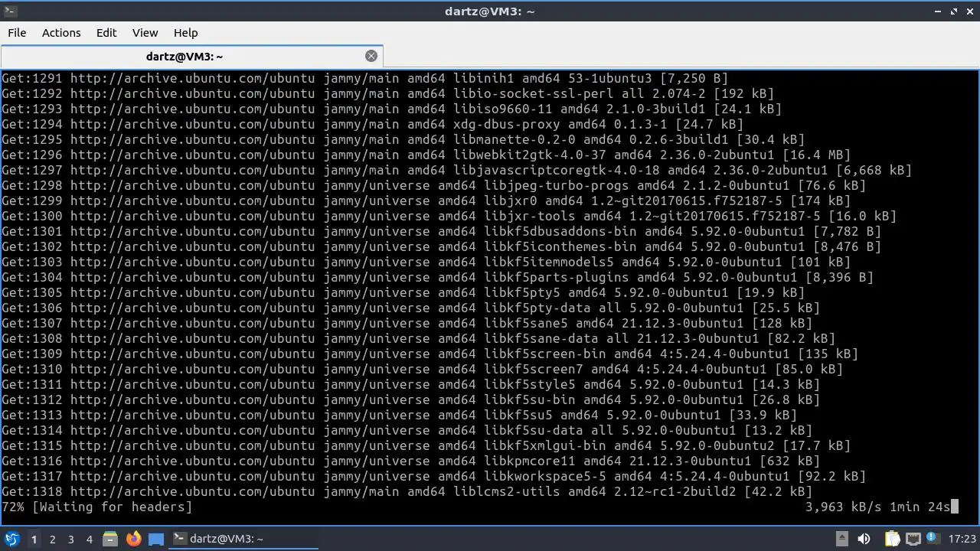Select the dartz@VM3: ~ terminal tab

(191, 56)
